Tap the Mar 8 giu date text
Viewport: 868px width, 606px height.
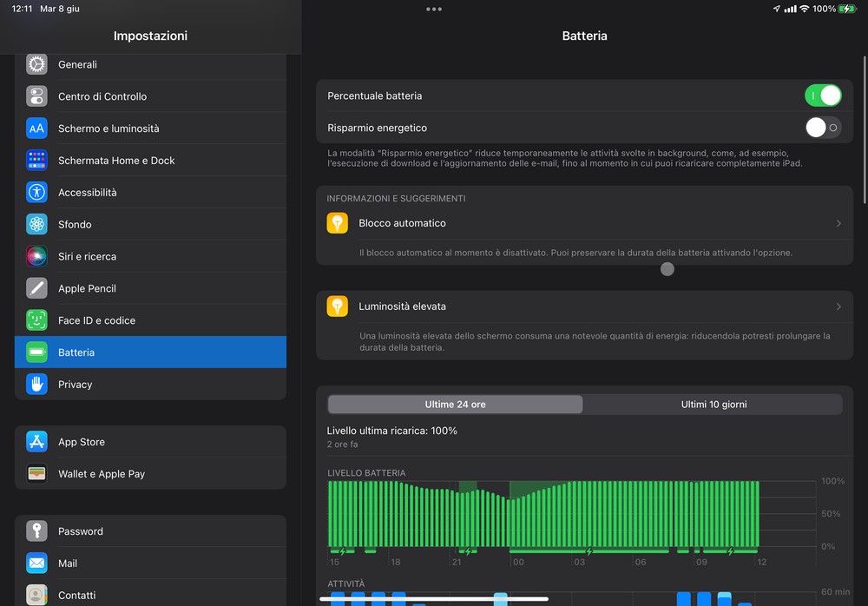(60, 9)
